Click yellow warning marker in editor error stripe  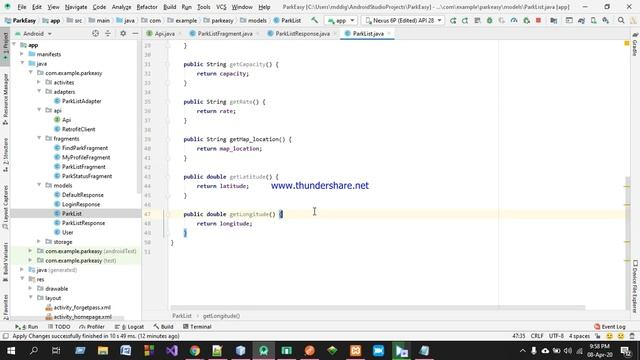pos(627,43)
